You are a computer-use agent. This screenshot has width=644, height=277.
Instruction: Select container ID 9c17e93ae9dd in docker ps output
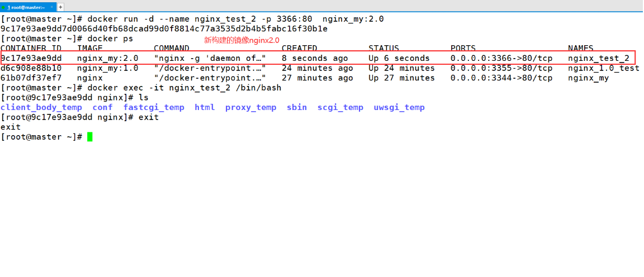(31, 58)
